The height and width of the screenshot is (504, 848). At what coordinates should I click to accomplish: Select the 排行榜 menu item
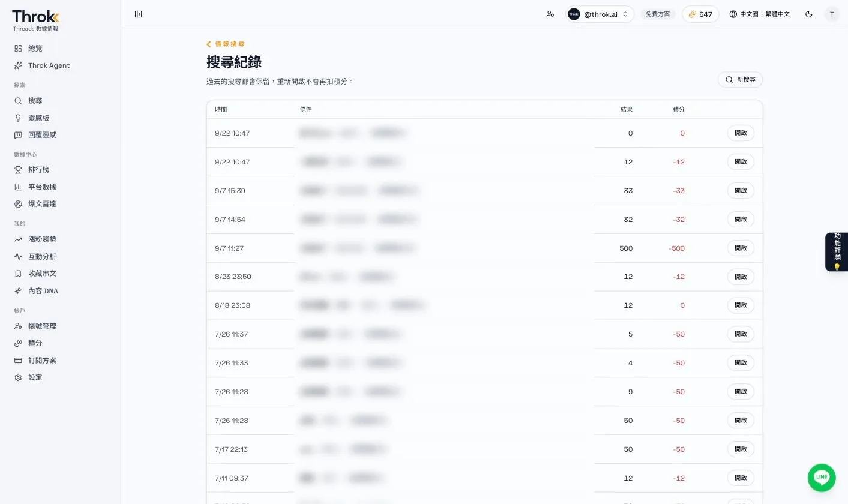click(x=60, y=170)
